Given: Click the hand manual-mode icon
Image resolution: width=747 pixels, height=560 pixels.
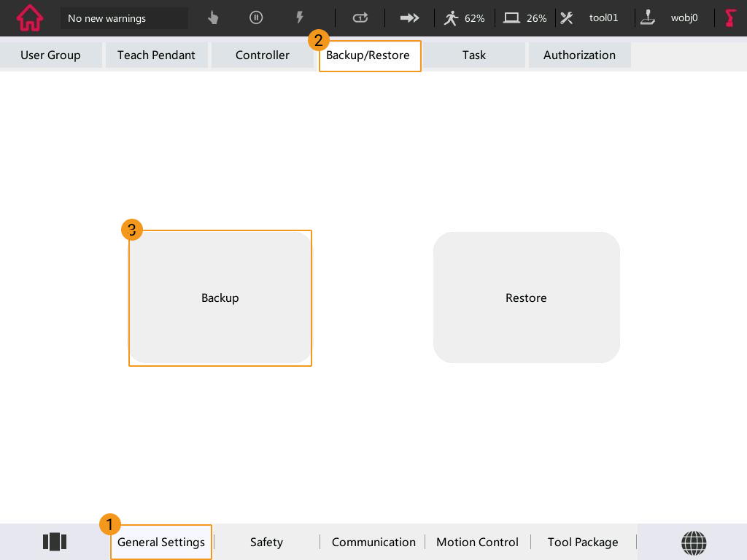Looking at the screenshot, I should pyautogui.click(x=213, y=18).
